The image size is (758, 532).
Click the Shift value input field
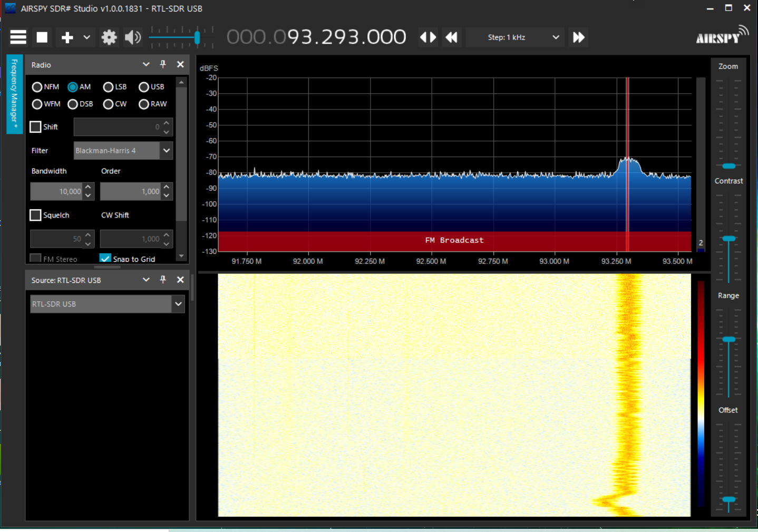coord(118,127)
